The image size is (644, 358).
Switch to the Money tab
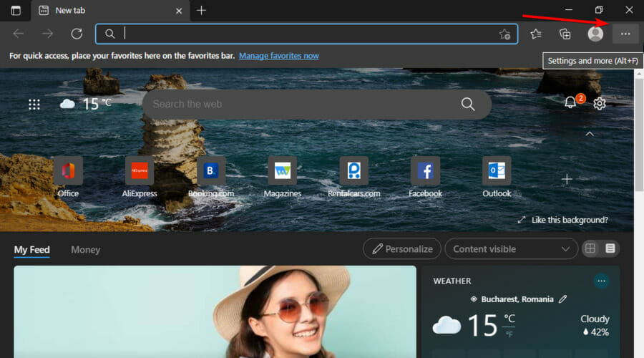85,250
